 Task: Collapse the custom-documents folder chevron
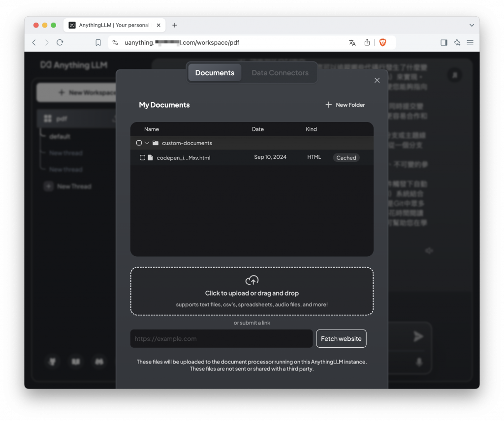point(147,143)
